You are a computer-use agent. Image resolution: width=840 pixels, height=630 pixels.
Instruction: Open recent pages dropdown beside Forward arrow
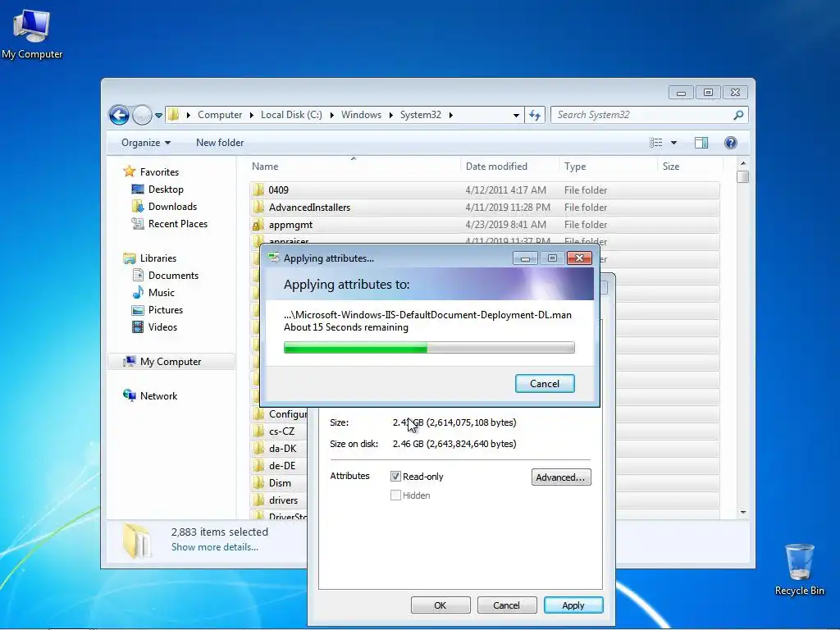pos(158,115)
